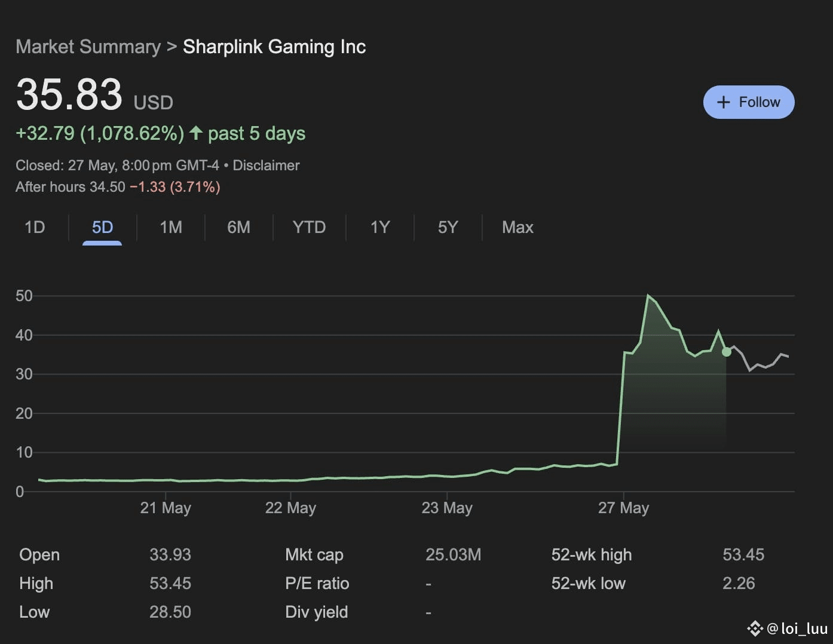This screenshot has width=833, height=644.
Task: Click the '23 May' date axis label
Action: point(447,508)
